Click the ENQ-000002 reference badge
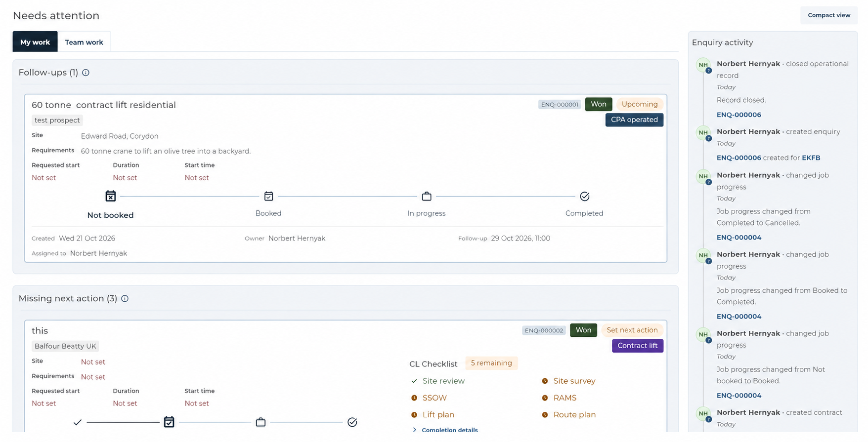Screen dimensions: 868x442 (544, 330)
